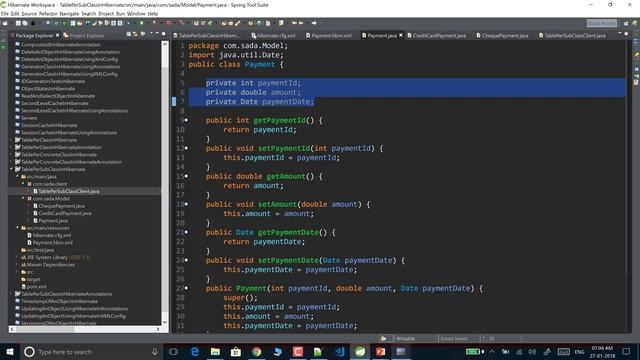Click Task View icon on the taskbar

click(173, 351)
